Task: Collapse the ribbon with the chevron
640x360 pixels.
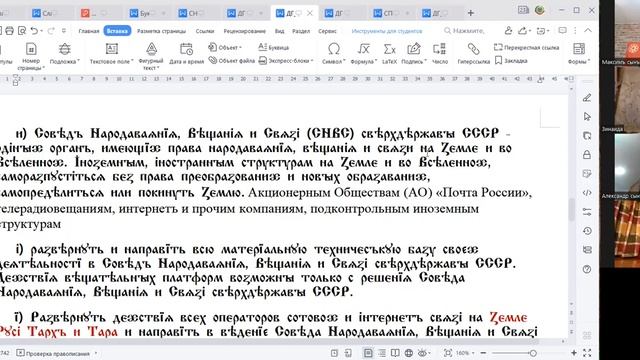Action: pos(588,31)
